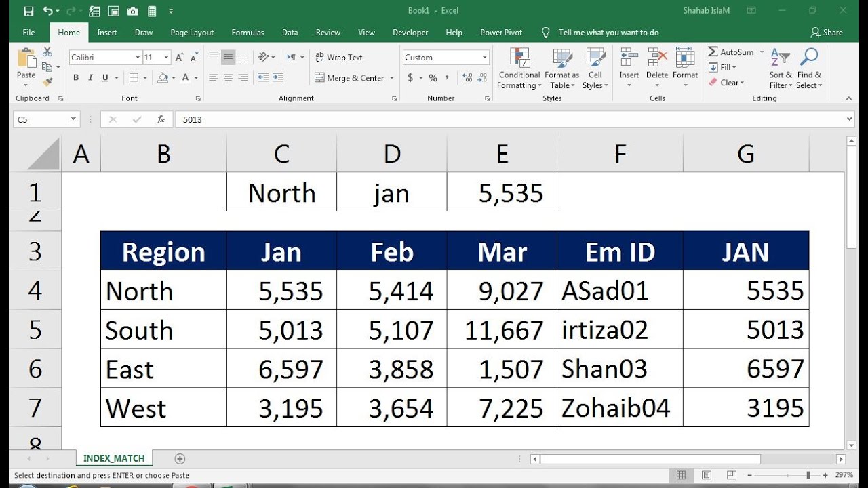Viewport: 868px width, 488px height.
Task: Expand the Number format dropdown showing Custom
Action: pos(484,58)
